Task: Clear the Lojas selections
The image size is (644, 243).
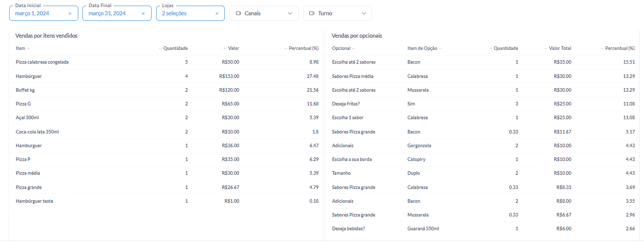Action: point(217,13)
